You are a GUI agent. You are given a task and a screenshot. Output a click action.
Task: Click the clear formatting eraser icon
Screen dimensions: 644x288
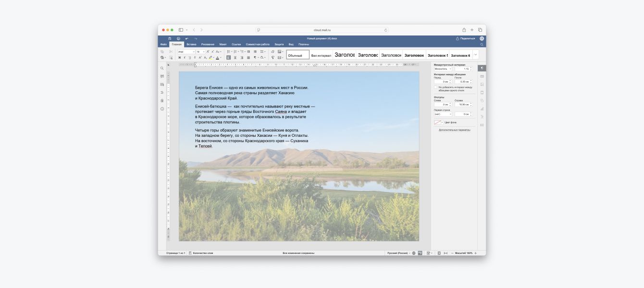pyautogui.click(x=272, y=51)
